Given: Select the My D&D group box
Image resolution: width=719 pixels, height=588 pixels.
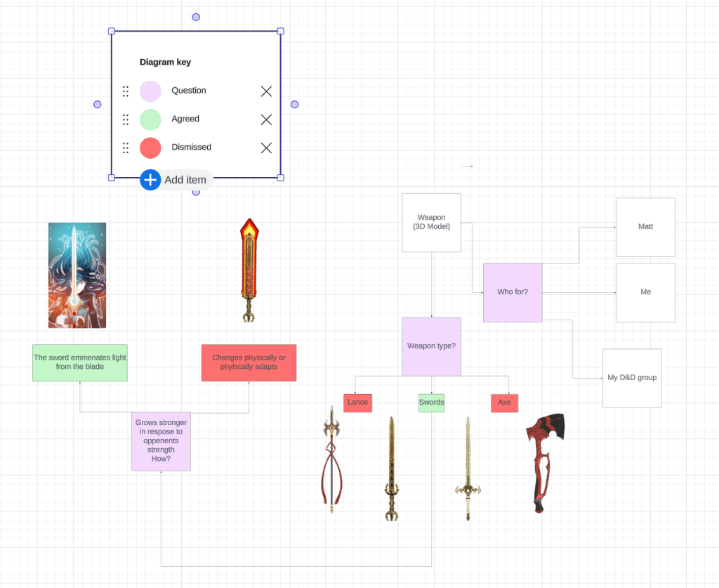Looking at the screenshot, I should pos(631,377).
